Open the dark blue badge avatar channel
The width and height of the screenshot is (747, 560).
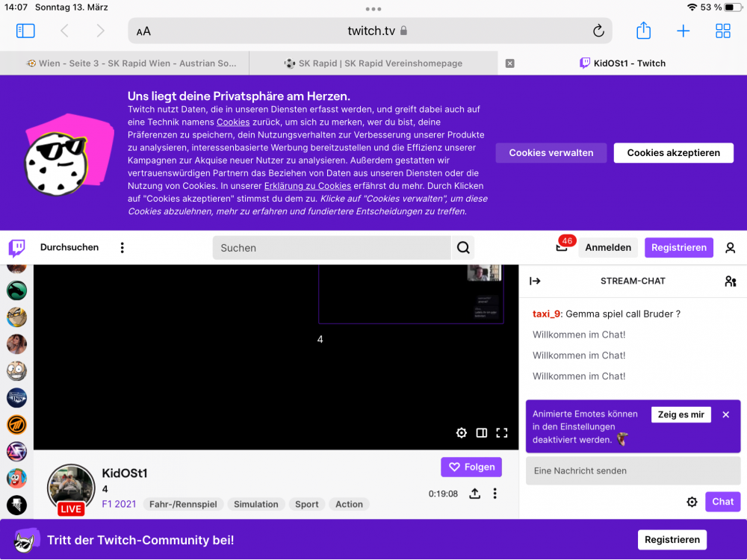tap(16, 398)
